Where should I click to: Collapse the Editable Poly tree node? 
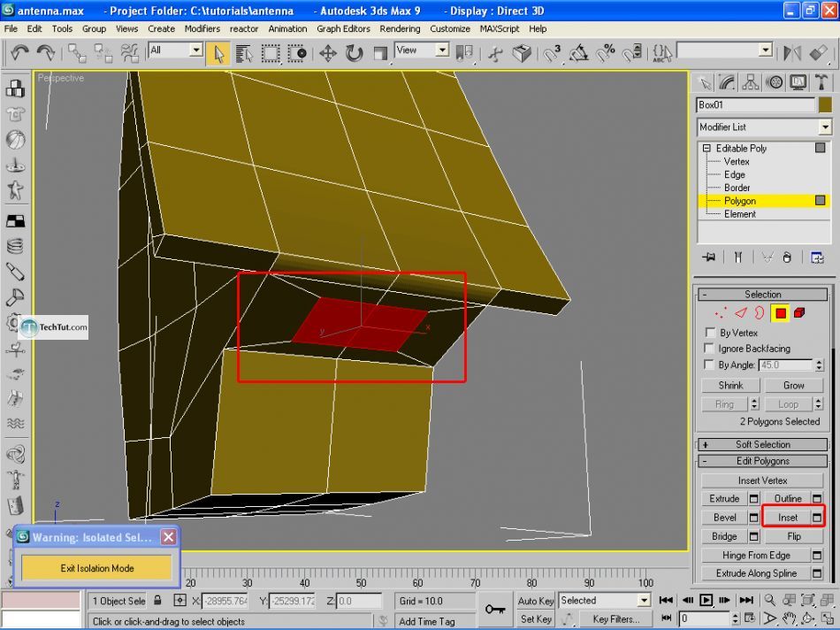pos(707,149)
